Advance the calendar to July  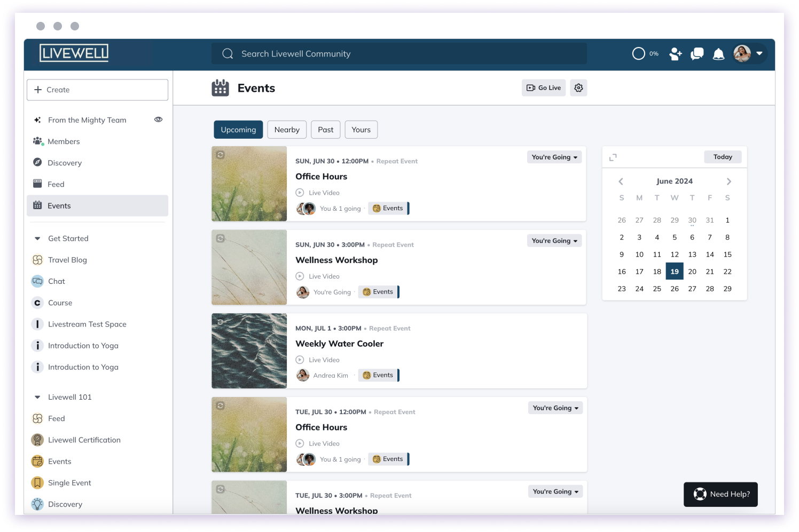pyautogui.click(x=728, y=181)
